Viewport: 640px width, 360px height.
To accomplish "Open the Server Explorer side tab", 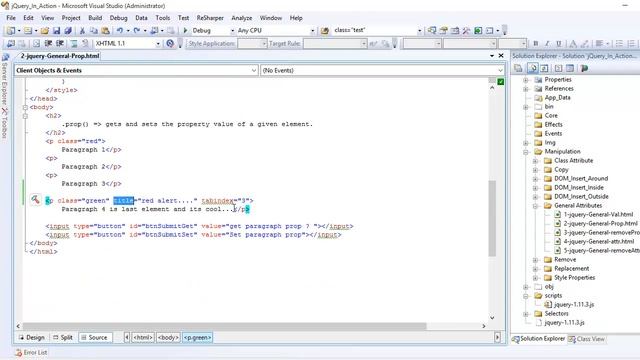I will coord(4,80).
